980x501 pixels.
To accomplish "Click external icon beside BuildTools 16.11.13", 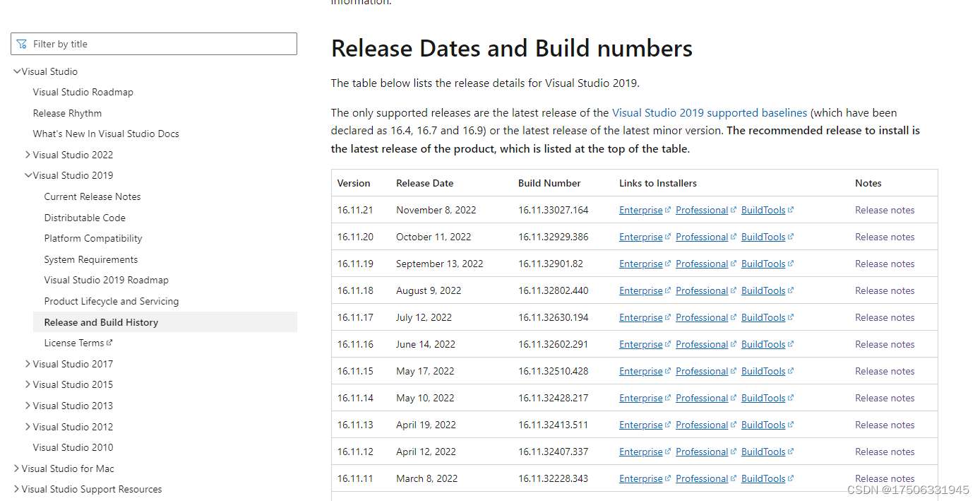I will click(x=790, y=425).
